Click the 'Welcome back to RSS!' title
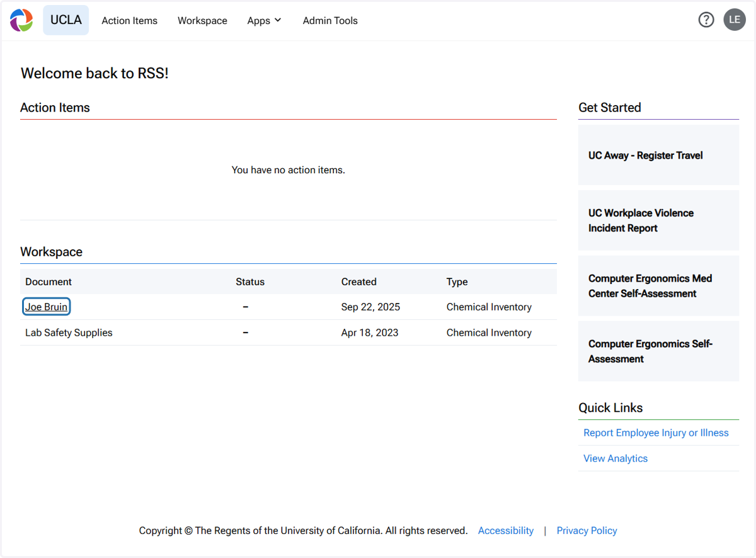This screenshot has height=558, width=756. pos(94,73)
